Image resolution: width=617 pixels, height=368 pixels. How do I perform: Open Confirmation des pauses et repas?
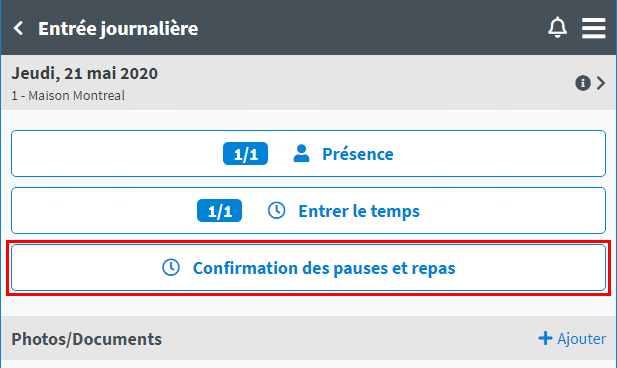308,268
